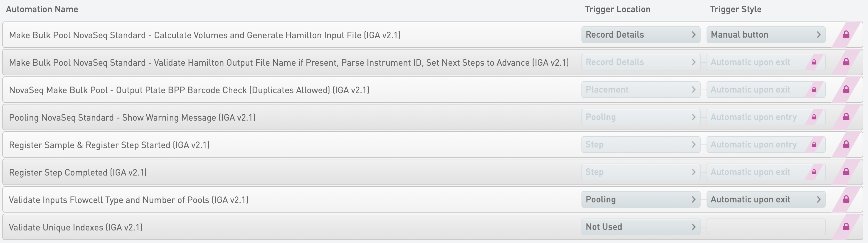Open Automatic upon exit style for Validate Inputs
This screenshot has width=868, height=243.
click(x=766, y=199)
